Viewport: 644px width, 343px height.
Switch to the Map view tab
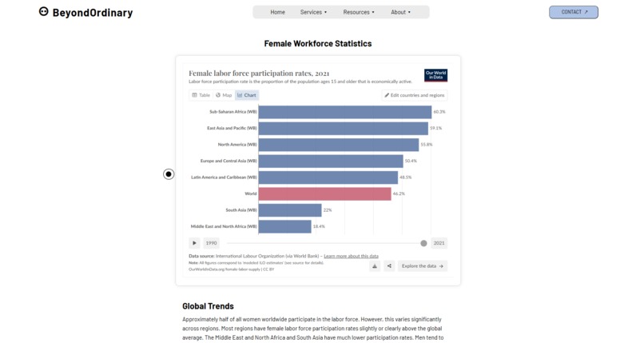224,95
